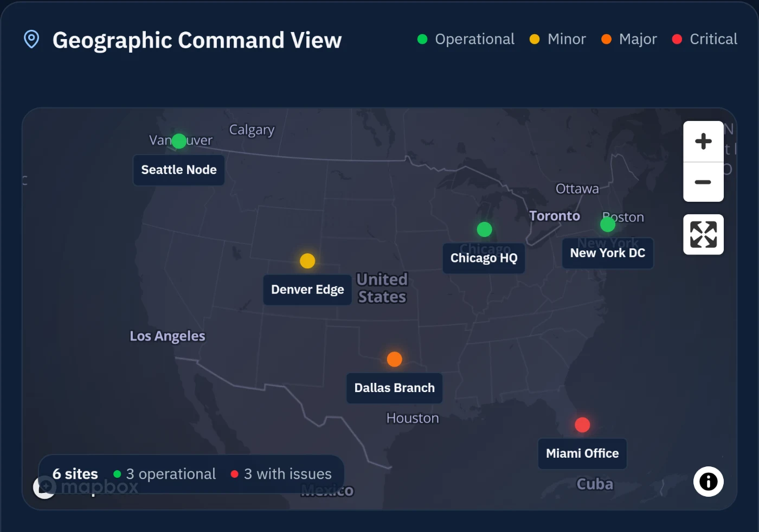Open the map attribution info icon
The image size is (759, 532).
[x=708, y=482]
